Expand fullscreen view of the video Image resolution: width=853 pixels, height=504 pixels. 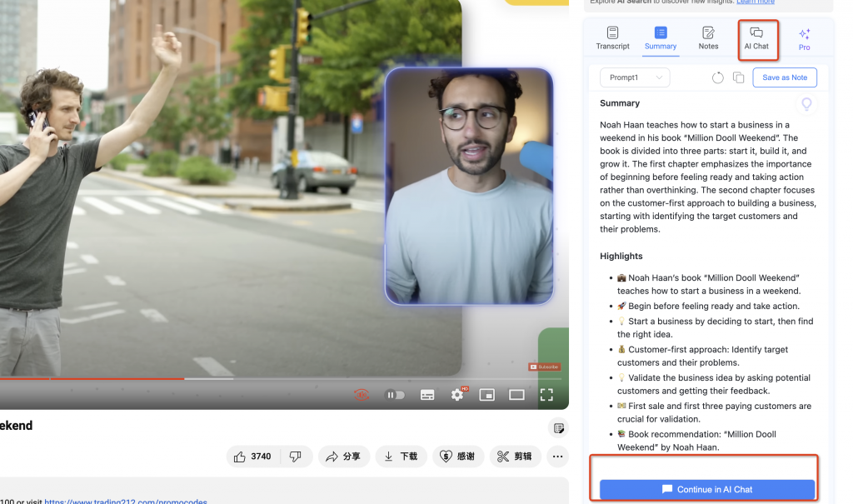(546, 395)
